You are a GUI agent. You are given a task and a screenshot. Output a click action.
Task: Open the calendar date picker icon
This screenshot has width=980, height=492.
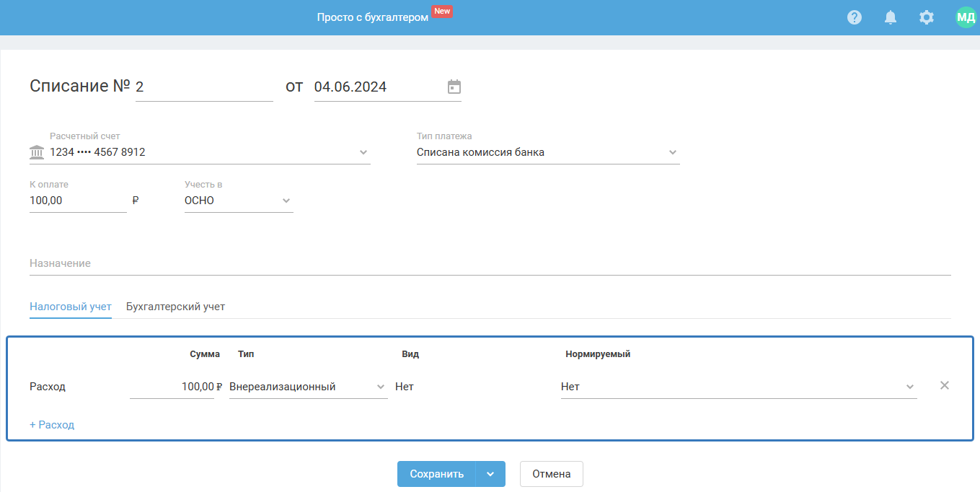[x=454, y=87]
